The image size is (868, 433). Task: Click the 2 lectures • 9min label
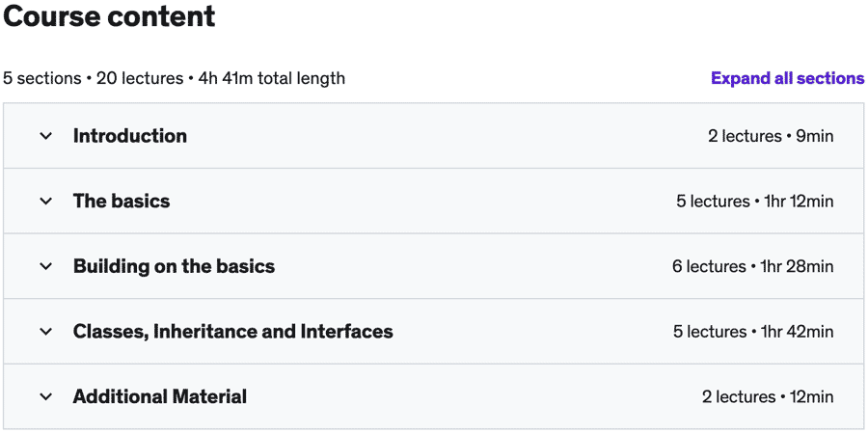coord(771,136)
